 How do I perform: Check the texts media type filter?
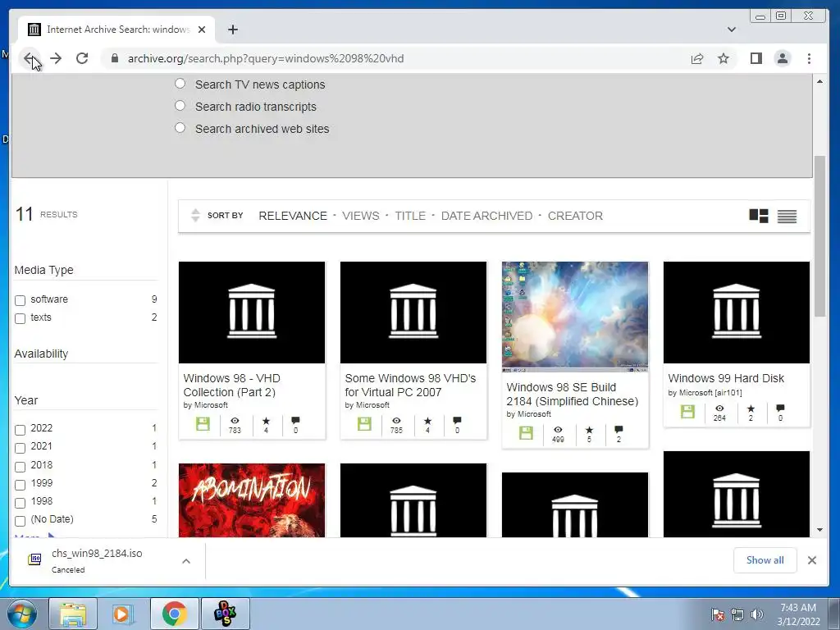(x=20, y=318)
